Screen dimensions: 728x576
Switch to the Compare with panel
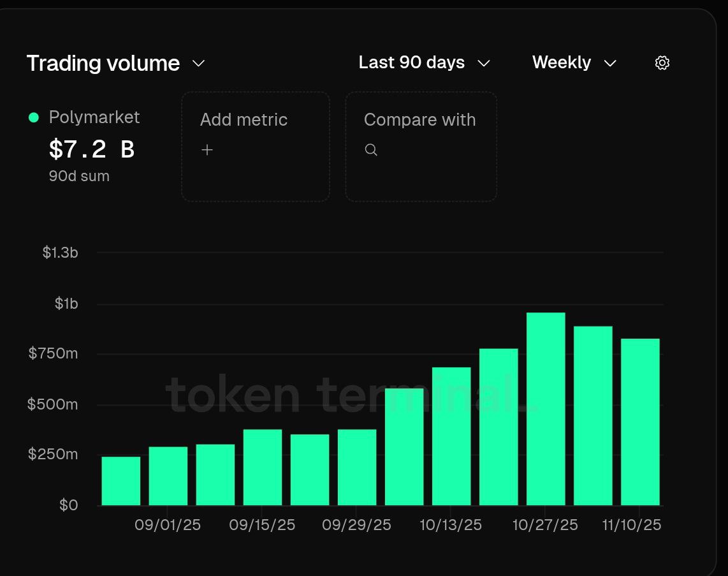(x=421, y=147)
